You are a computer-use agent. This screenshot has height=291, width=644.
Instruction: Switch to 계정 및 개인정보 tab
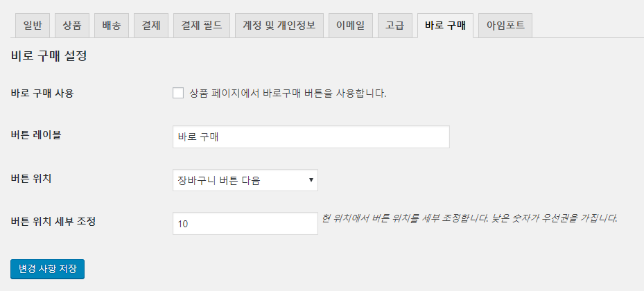pyautogui.click(x=279, y=26)
